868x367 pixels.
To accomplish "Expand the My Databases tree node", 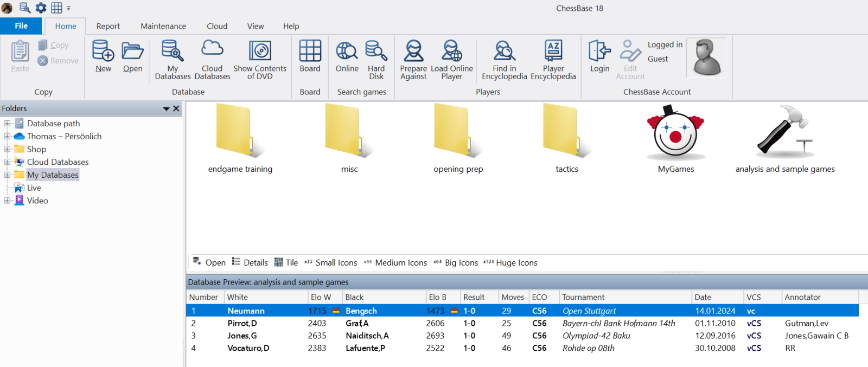I will [x=7, y=175].
